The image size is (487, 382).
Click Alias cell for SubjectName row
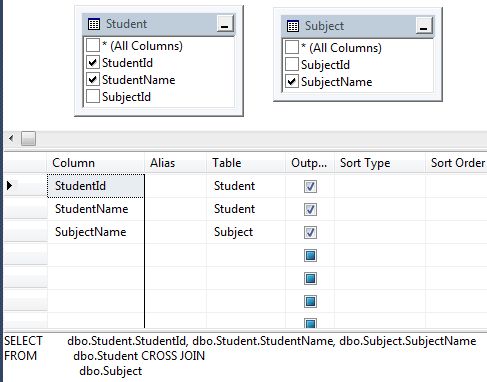(176, 232)
